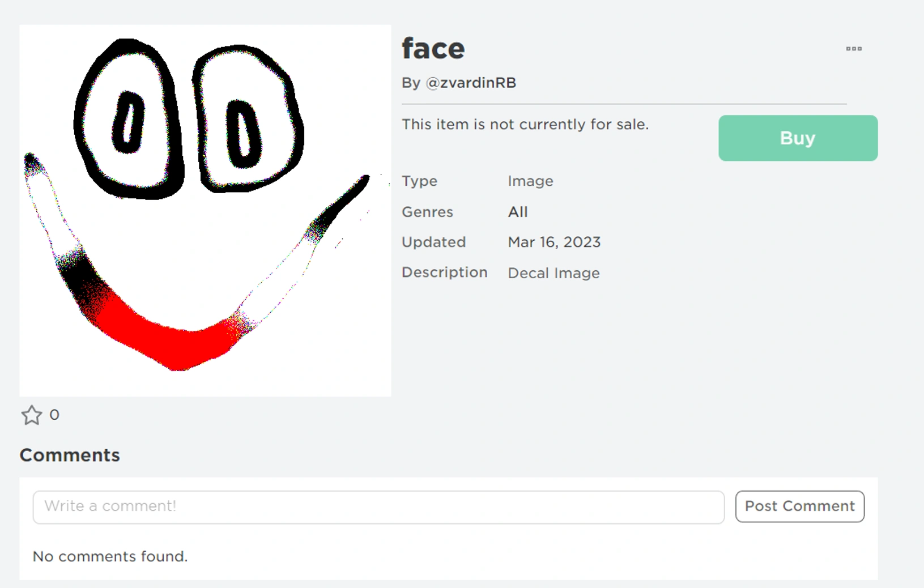Click the updated date Mar 16, 2023
Image resolution: width=924 pixels, height=588 pixels.
click(x=554, y=242)
